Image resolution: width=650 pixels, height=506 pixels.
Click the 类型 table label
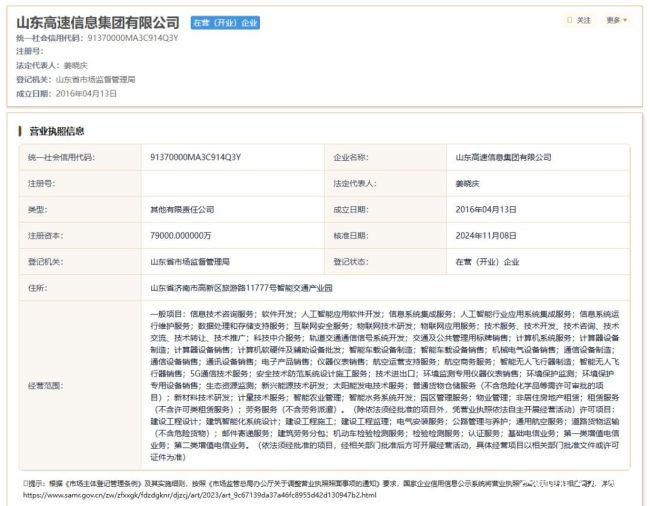[x=38, y=209]
